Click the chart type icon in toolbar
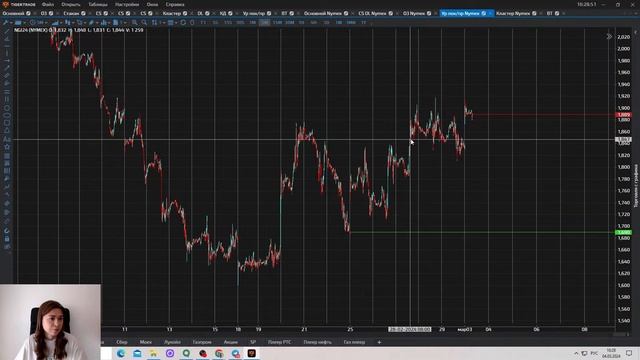This screenshot has height=360, width=640. point(67,22)
